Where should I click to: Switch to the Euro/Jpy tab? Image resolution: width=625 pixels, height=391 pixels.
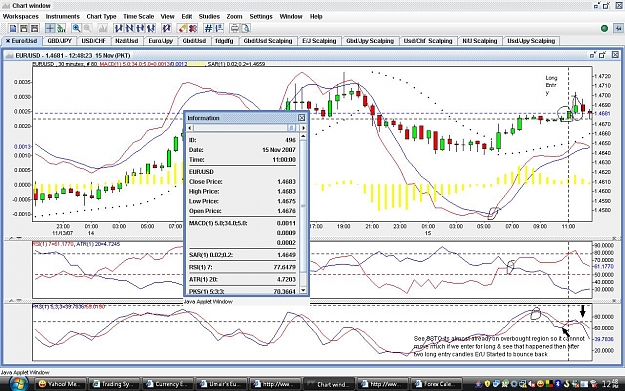tap(161, 41)
